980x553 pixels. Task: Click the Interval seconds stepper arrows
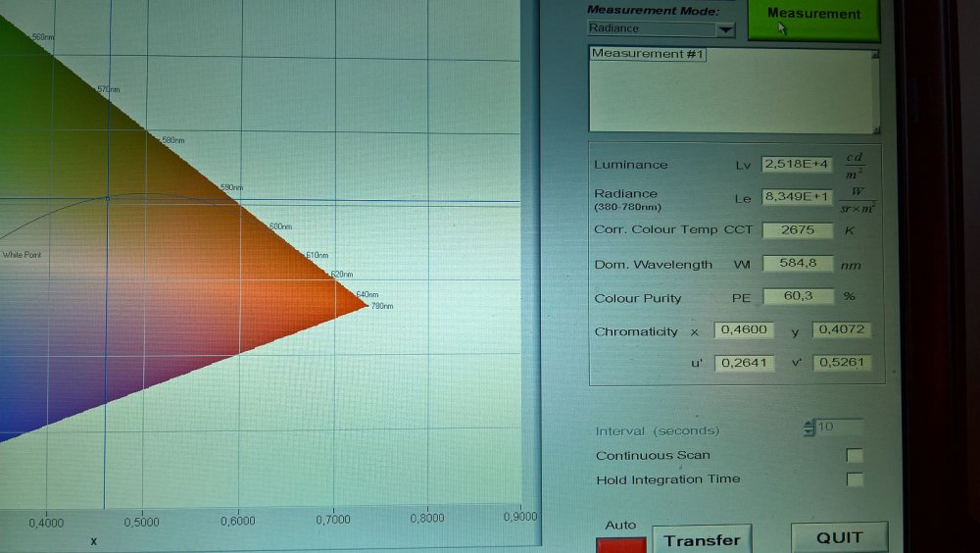coord(808,427)
